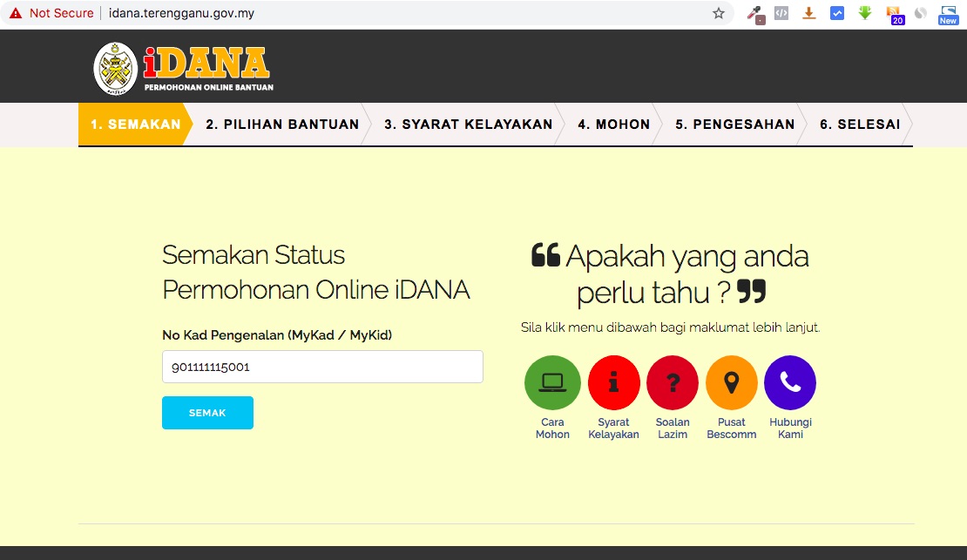Click the SEMAK button
The height and width of the screenshot is (560, 967).
tap(208, 413)
